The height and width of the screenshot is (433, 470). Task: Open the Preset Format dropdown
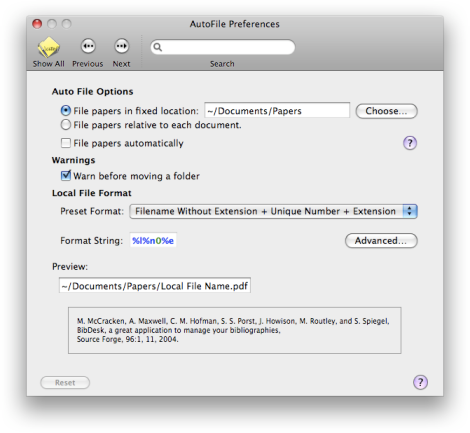pos(273,211)
